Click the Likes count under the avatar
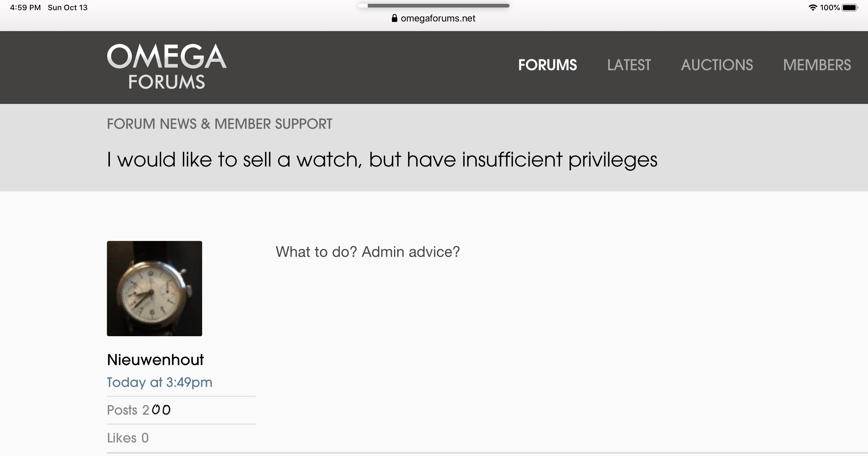The height and width of the screenshot is (456, 868). coord(128,438)
